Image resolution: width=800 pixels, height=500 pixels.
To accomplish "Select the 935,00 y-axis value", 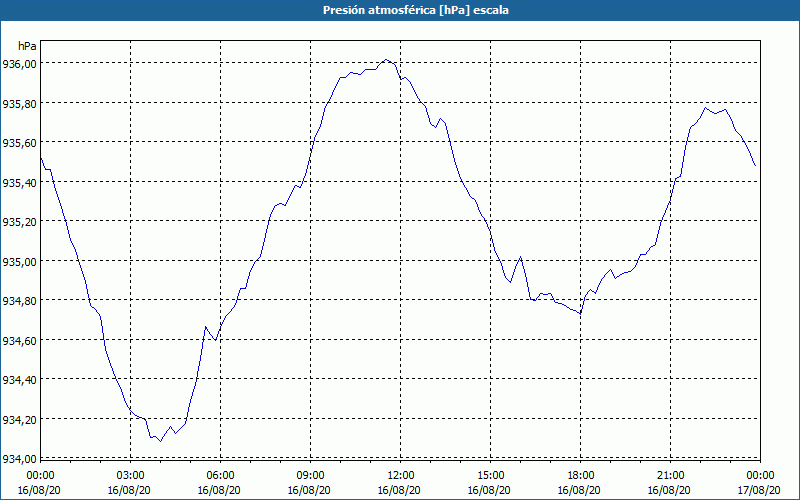I will [19, 261].
